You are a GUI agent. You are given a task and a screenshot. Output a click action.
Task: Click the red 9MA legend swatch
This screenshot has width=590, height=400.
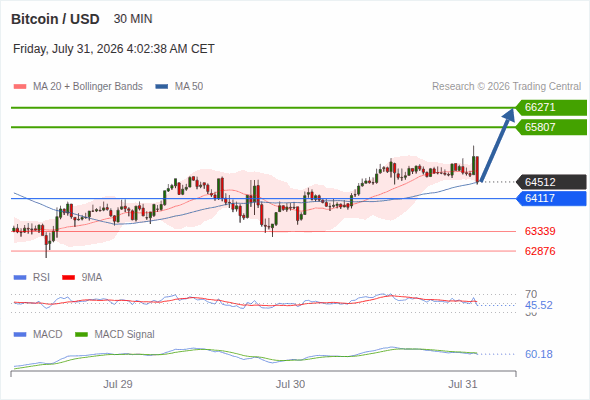[x=68, y=278]
